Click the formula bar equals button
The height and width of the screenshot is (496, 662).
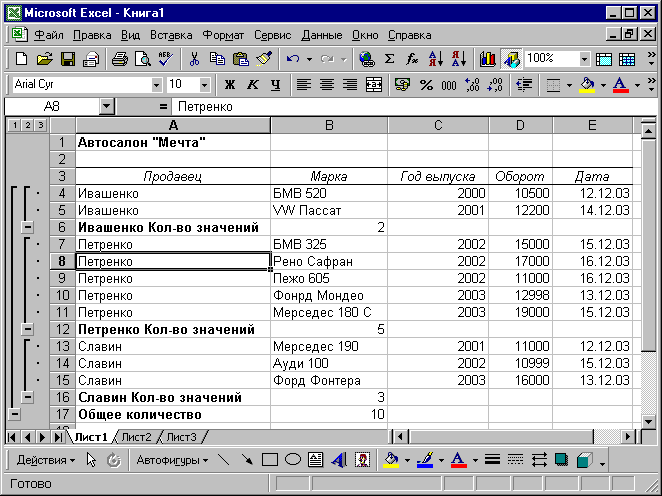pyautogui.click(x=163, y=106)
